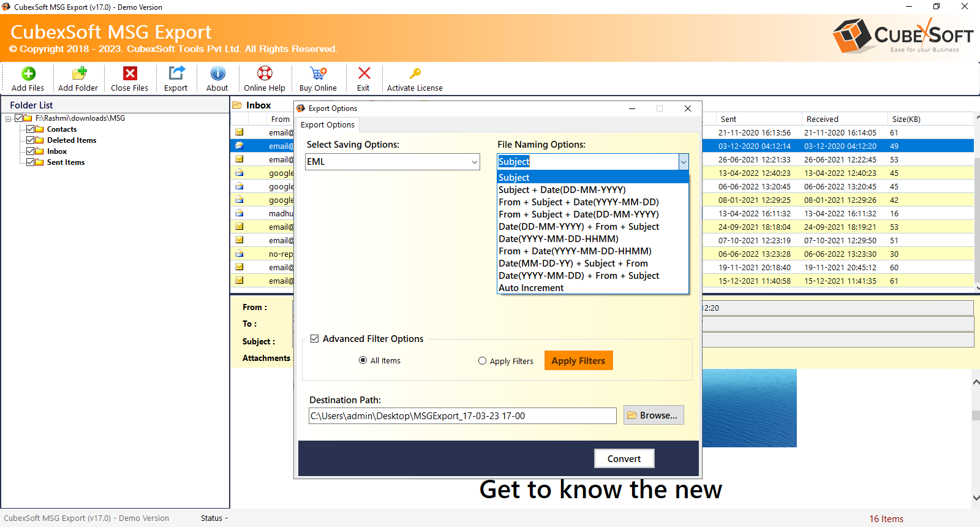Click the Convert button
This screenshot has height=527, width=980.
pyautogui.click(x=624, y=458)
